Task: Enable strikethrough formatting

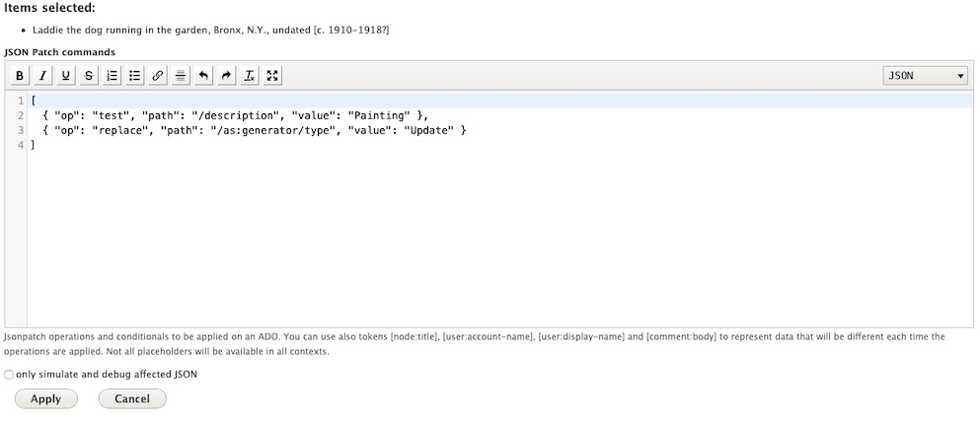Action: pos(89,76)
